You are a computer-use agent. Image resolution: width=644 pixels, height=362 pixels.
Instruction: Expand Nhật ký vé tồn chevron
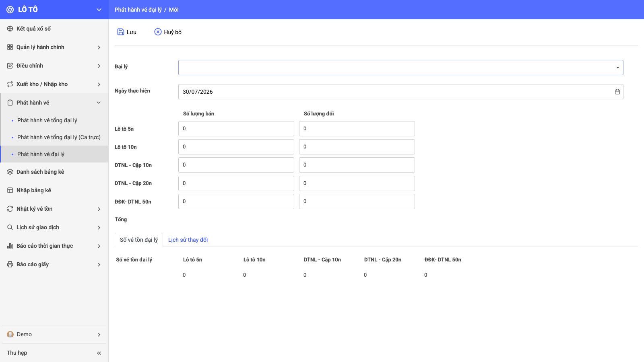[x=99, y=209]
